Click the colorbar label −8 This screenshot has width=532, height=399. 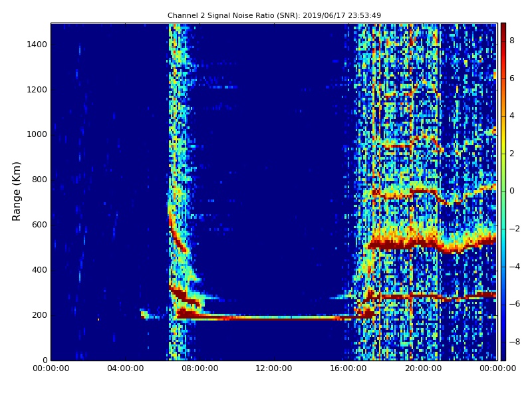coord(515,342)
